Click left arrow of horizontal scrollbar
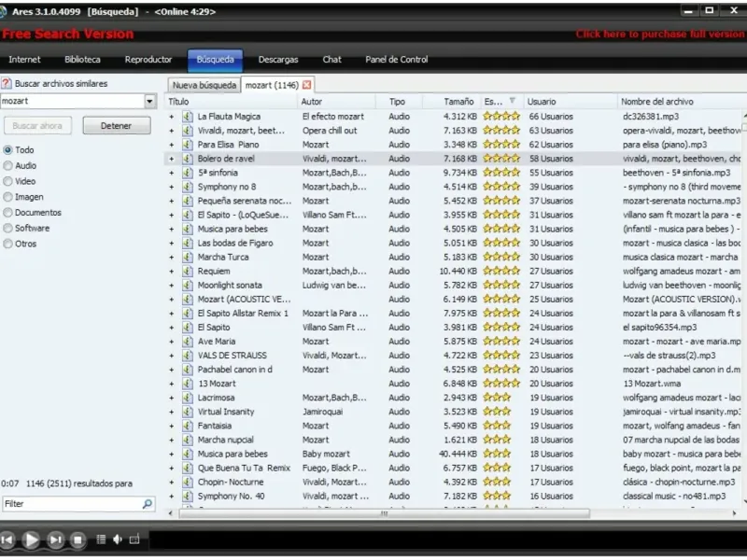 pyautogui.click(x=171, y=513)
